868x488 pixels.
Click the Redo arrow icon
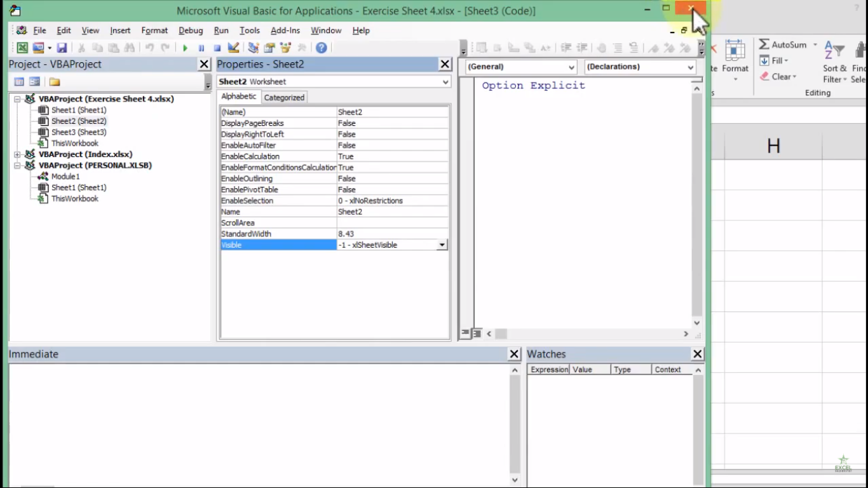[165, 48]
